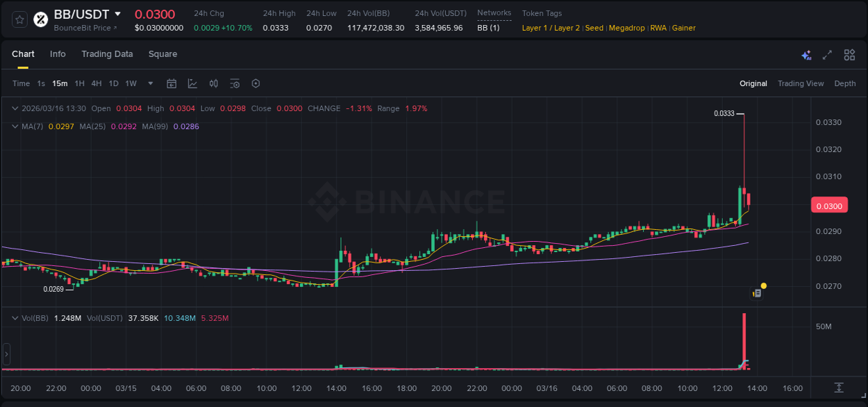868x407 pixels.
Task: Open the widget layout grid icon
Action: point(849,54)
